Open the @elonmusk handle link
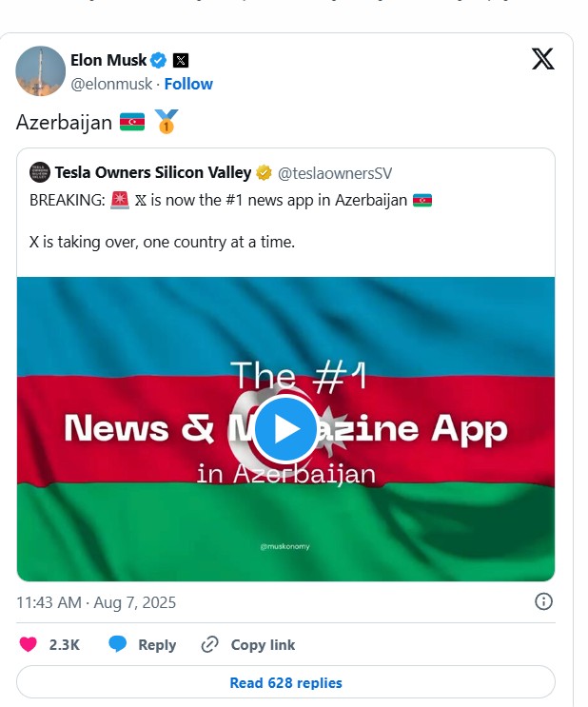Screen dimensions: 588x707 111,84
